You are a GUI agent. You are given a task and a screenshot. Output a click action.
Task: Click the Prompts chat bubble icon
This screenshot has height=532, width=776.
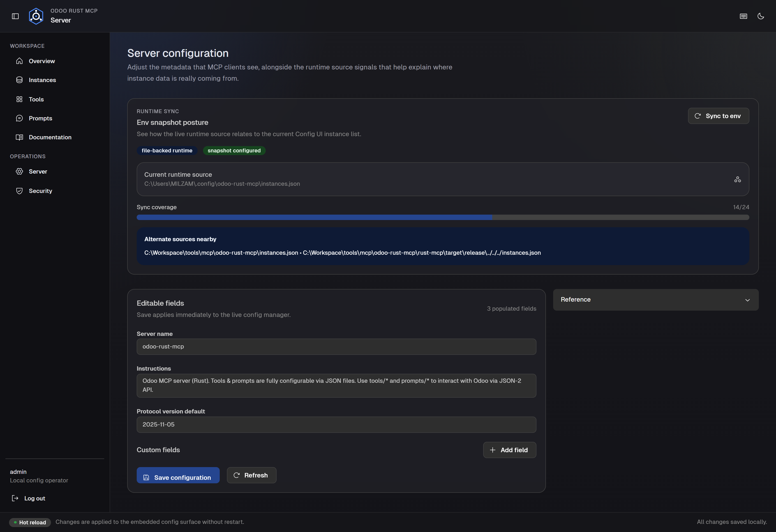tap(19, 118)
